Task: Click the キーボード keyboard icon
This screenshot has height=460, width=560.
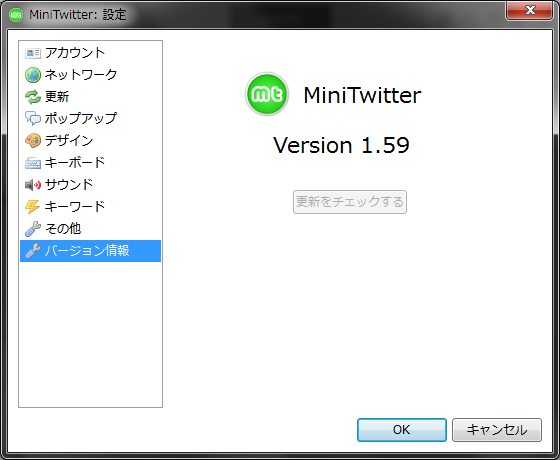Action: coord(32,163)
